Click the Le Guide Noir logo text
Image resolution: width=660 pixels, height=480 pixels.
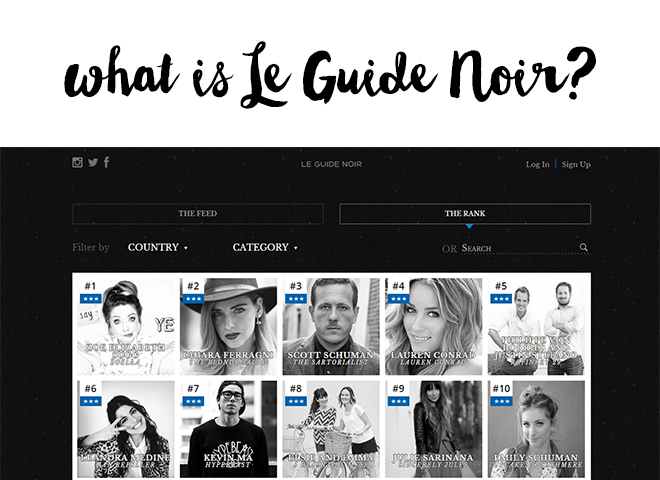coord(331,164)
